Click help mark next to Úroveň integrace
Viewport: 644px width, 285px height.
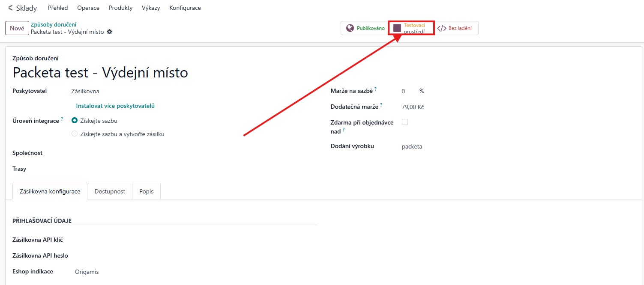coord(62,119)
